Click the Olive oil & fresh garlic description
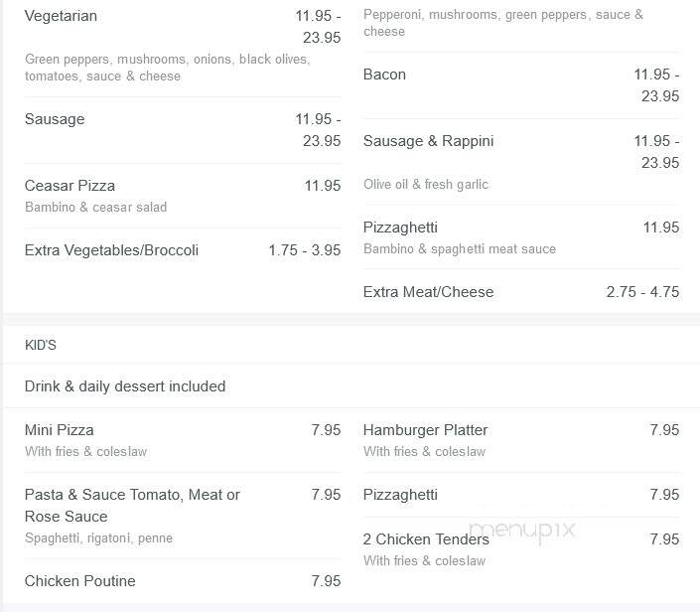 click(x=425, y=184)
